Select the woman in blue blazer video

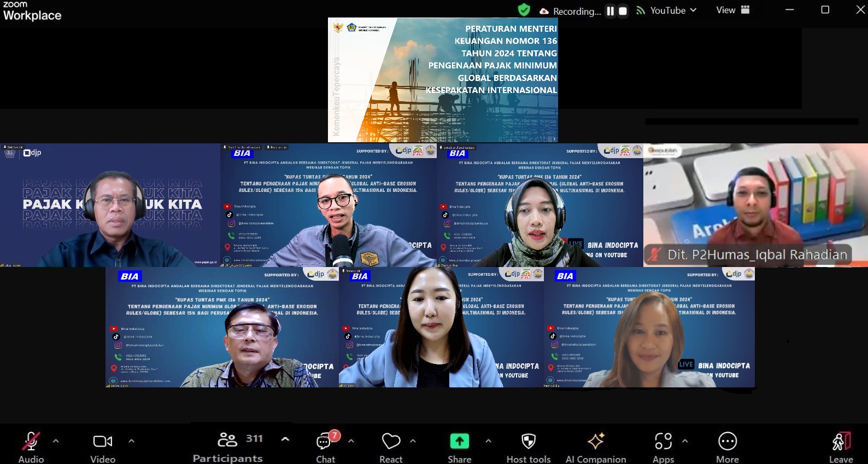pyautogui.click(x=441, y=327)
